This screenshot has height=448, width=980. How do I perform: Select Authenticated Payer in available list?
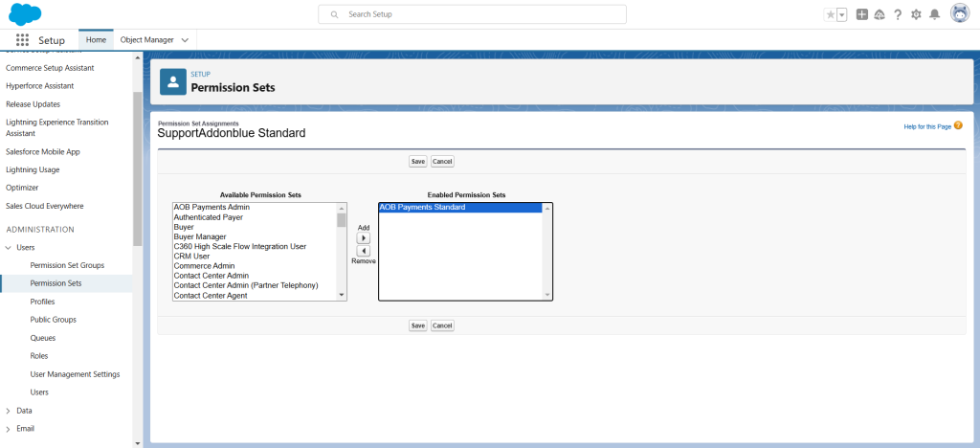tap(255, 216)
